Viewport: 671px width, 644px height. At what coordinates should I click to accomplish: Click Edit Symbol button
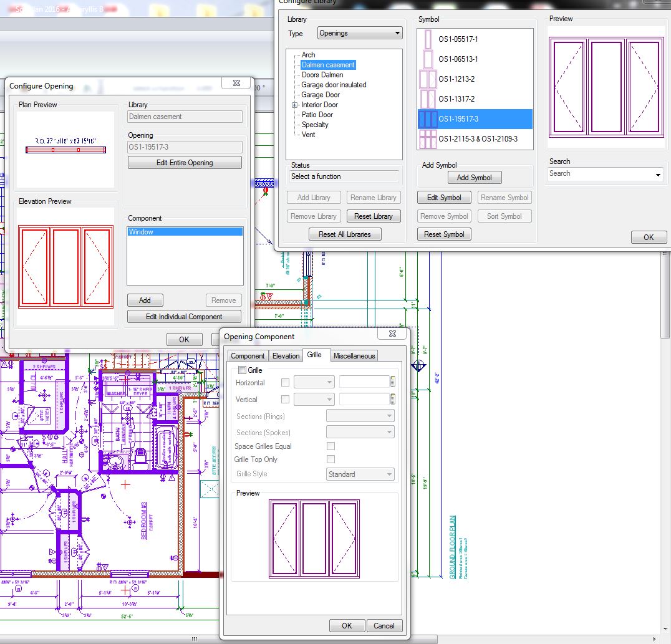tap(444, 197)
